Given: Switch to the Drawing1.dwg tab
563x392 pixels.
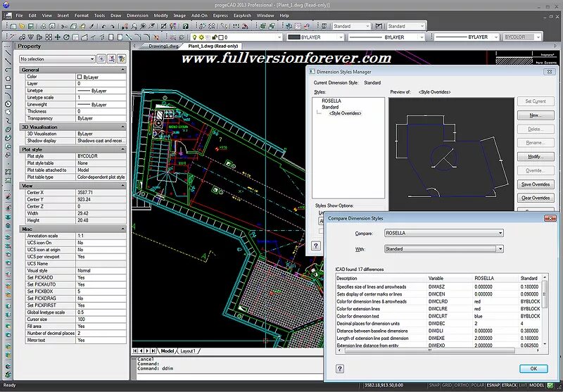Looking at the screenshot, I should pyautogui.click(x=163, y=46).
